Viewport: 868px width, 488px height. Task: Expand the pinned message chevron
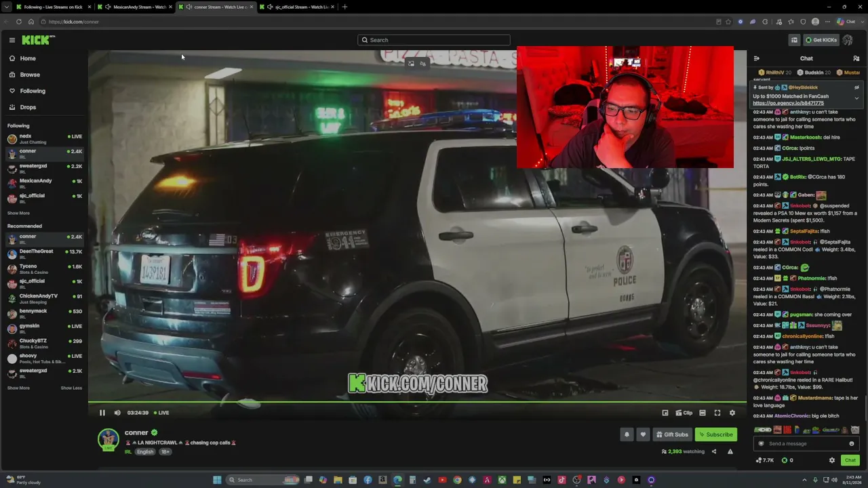(856, 98)
